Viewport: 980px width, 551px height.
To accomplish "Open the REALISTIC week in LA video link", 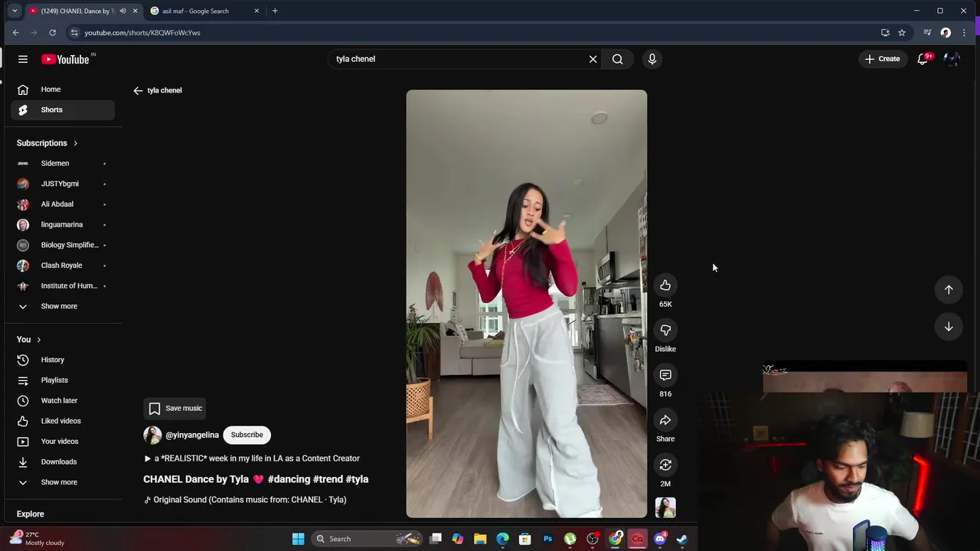I will [x=252, y=458].
